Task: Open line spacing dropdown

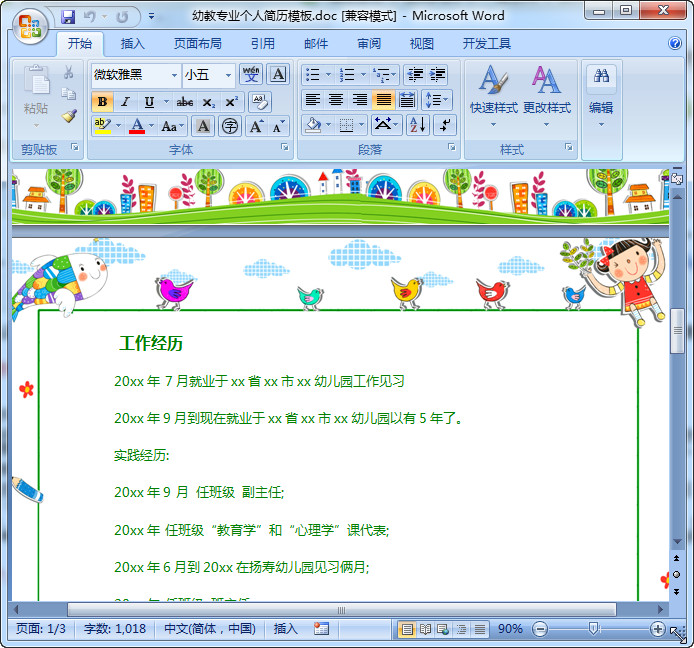Action: pos(437,100)
